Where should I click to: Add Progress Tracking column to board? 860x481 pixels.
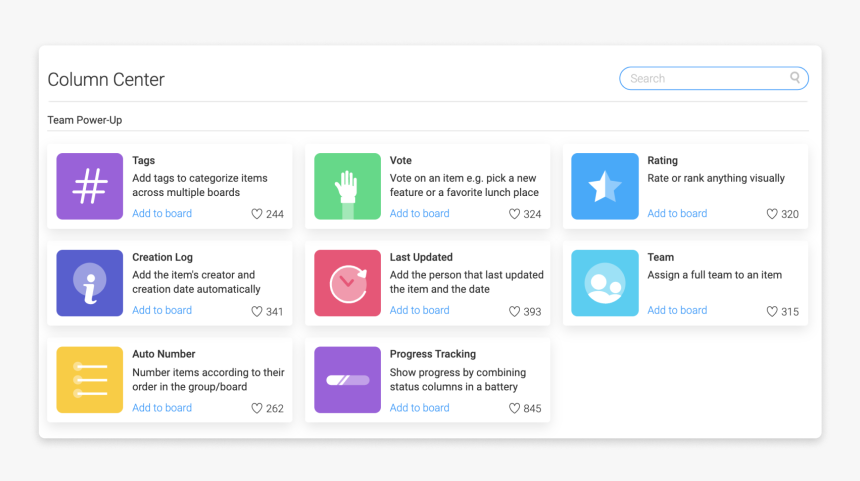pyautogui.click(x=420, y=408)
